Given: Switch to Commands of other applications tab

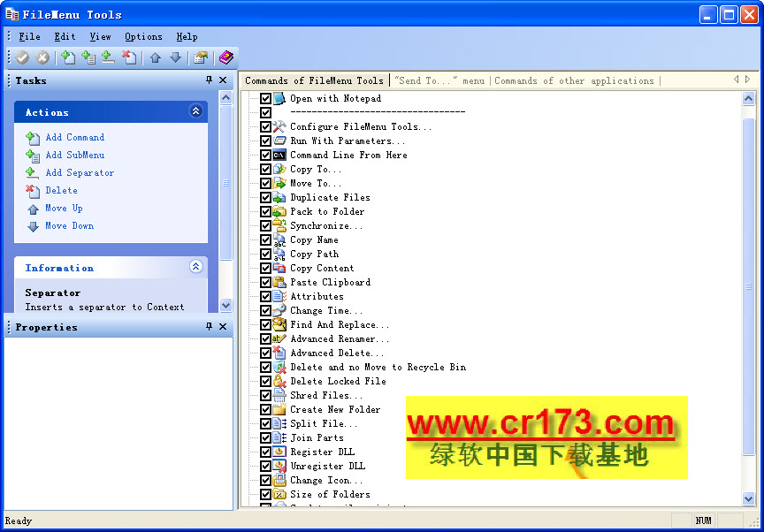Looking at the screenshot, I should click(x=574, y=80).
